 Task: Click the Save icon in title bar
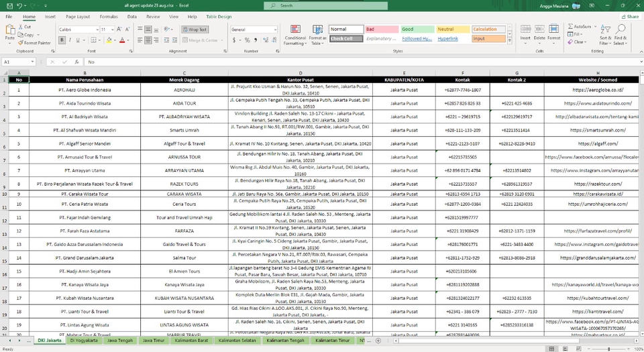tap(9, 6)
